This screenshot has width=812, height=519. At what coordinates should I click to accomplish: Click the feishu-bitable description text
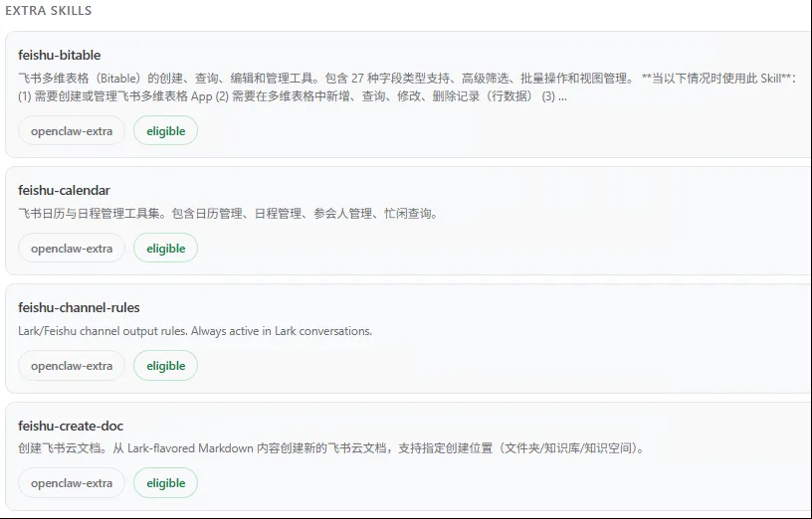[x=408, y=86]
